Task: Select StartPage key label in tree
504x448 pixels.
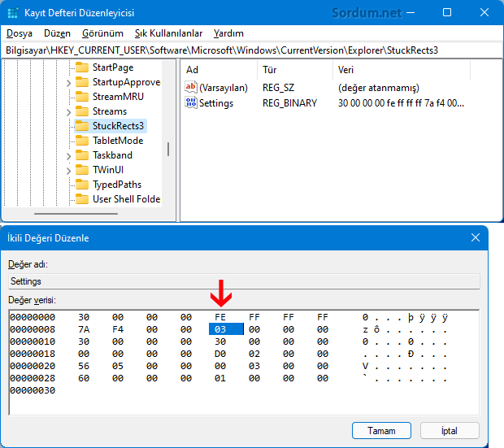Action: [x=113, y=67]
